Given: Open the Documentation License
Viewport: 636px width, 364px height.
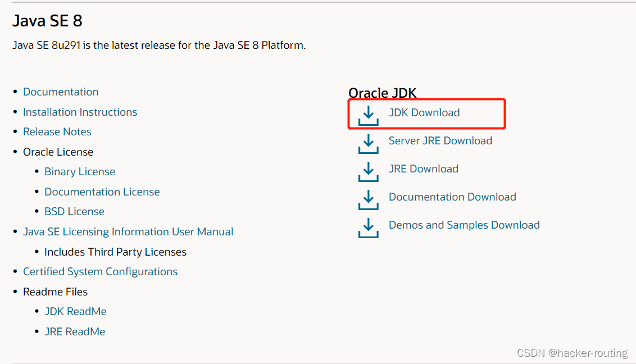Looking at the screenshot, I should point(102,192).
